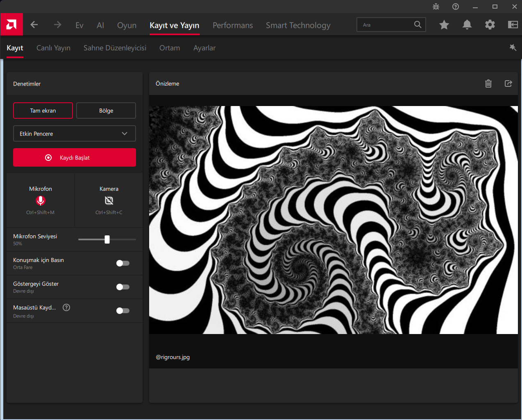Open the Performans menu tab
Viewport: 522px width, 420px height.
click(232, 25)
